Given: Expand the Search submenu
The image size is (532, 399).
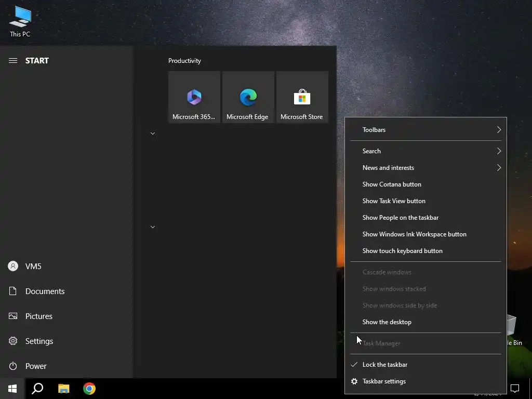Looking at the screenshot, I should (426, 151).
